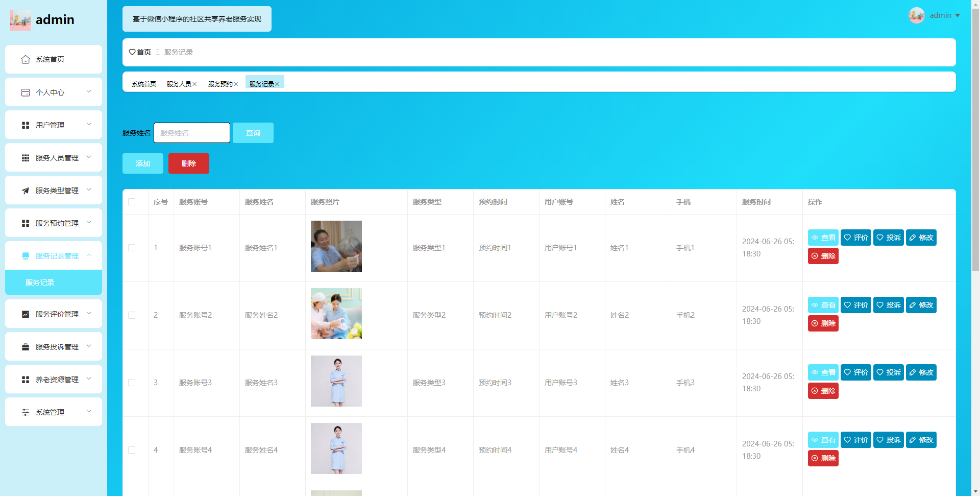Click 评价 button in row 服务账号3
Image resolution: width=980 pixels, height=496 pixels.
pyautogui.click(x=856, y=372)
